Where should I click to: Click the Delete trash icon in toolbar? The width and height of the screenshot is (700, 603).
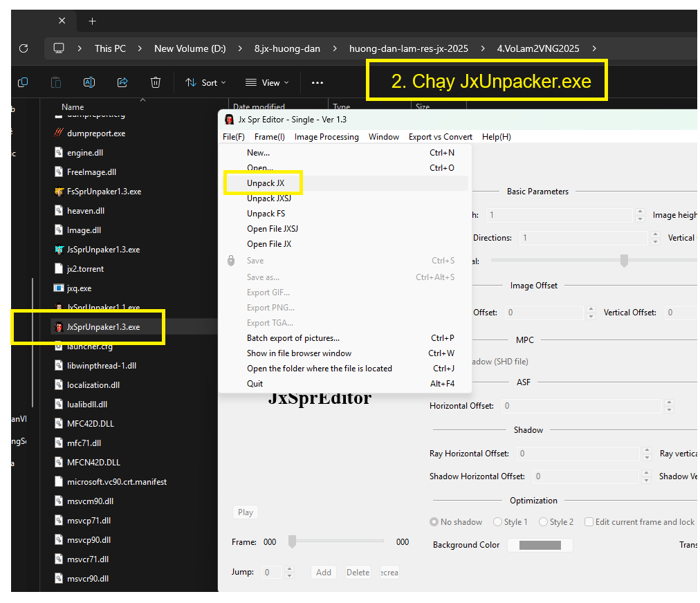[x=156, y=82]
